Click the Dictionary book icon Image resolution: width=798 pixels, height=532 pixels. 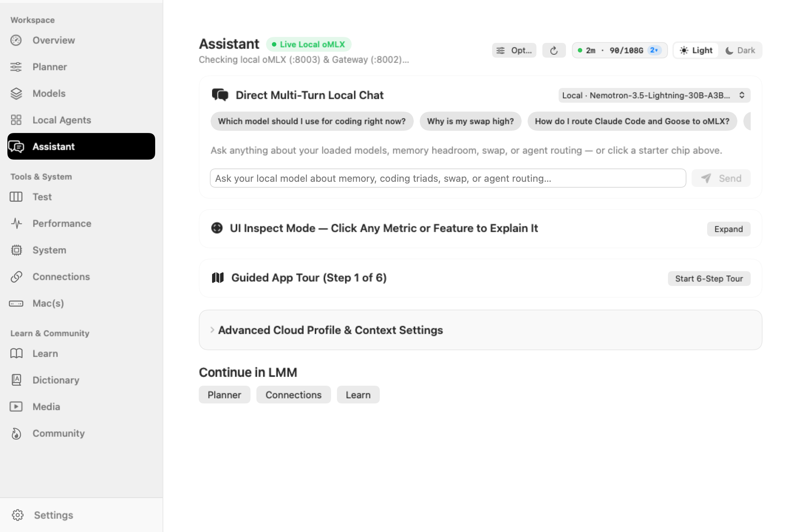[x=16, y=380]
